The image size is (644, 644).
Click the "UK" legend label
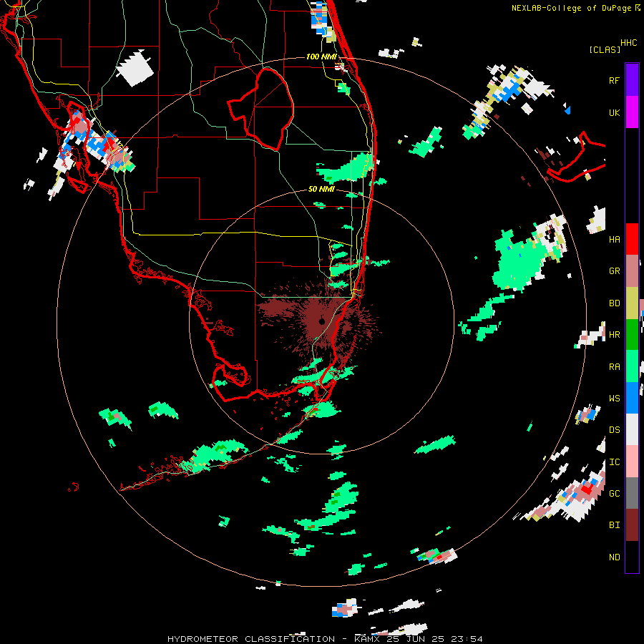click(x=614, y=112)
